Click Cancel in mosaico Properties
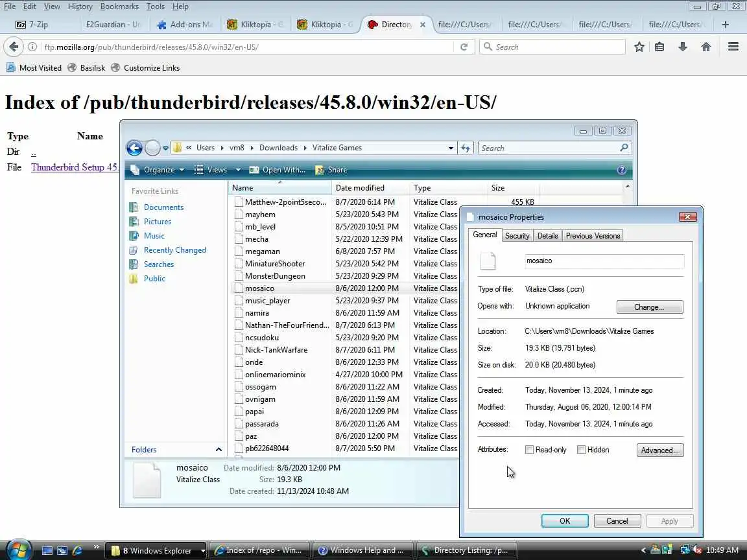Screen dimensions: 747x560 point(617,521)
